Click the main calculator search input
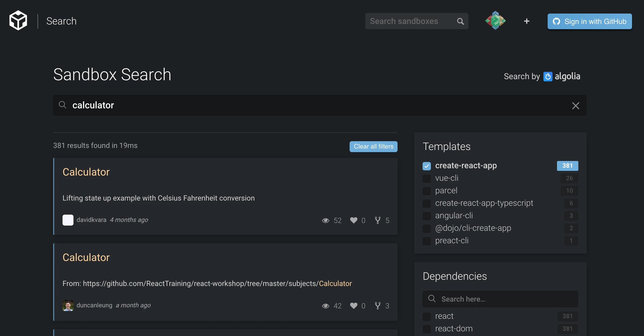The width and height of the screenshot is (644, 336). pyautogui.click(x=320, y=105)
